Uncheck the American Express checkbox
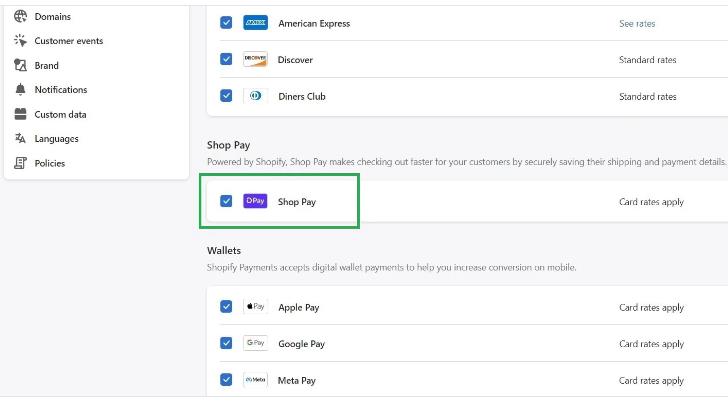Image resolution: width=728 pixels, height=405 pixels. click(226, 22)
